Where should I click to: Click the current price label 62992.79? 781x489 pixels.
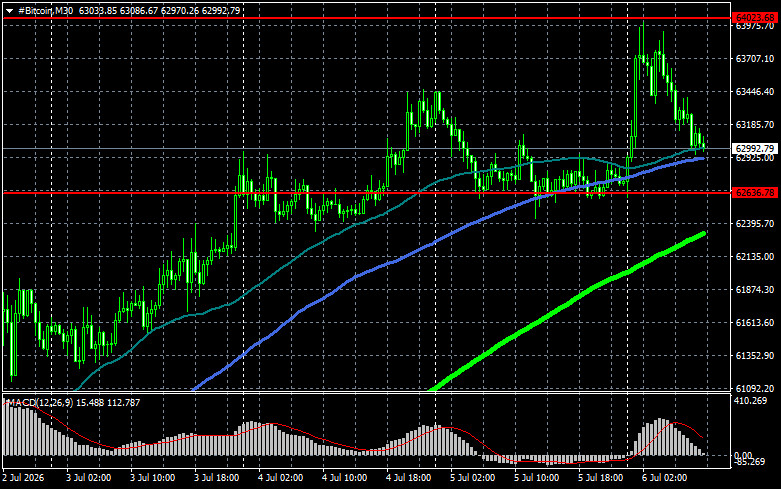coord(755,149)
